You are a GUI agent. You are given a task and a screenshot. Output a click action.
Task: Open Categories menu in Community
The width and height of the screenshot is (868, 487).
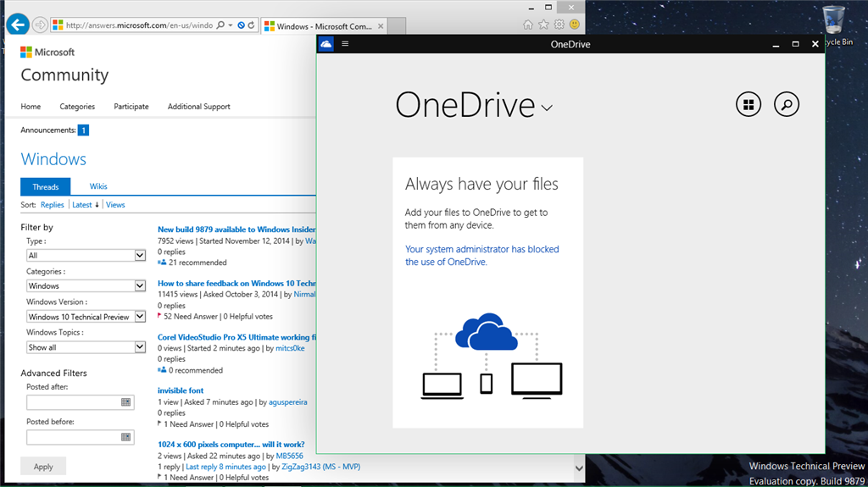pyautogui.click(x=77, y=106)
